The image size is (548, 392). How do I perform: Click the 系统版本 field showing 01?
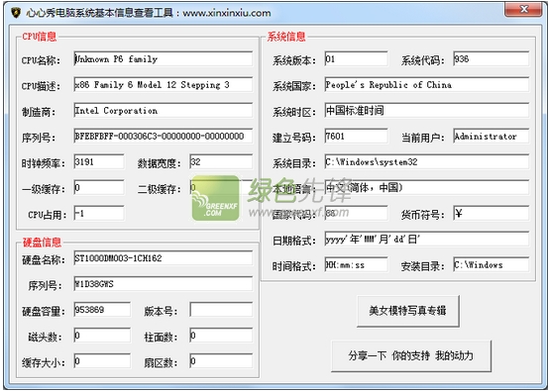coord(356,59)
